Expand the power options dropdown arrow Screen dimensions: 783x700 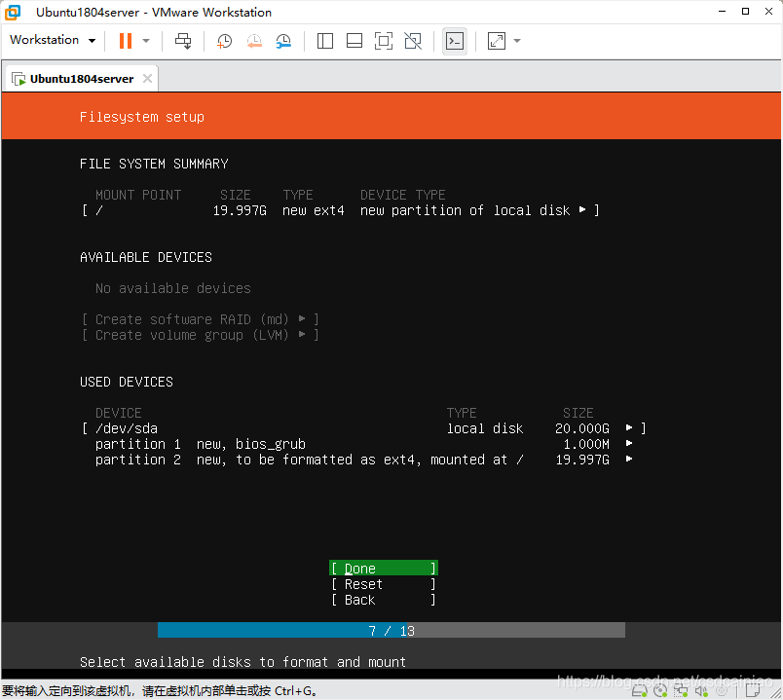[x=146, y=41]
